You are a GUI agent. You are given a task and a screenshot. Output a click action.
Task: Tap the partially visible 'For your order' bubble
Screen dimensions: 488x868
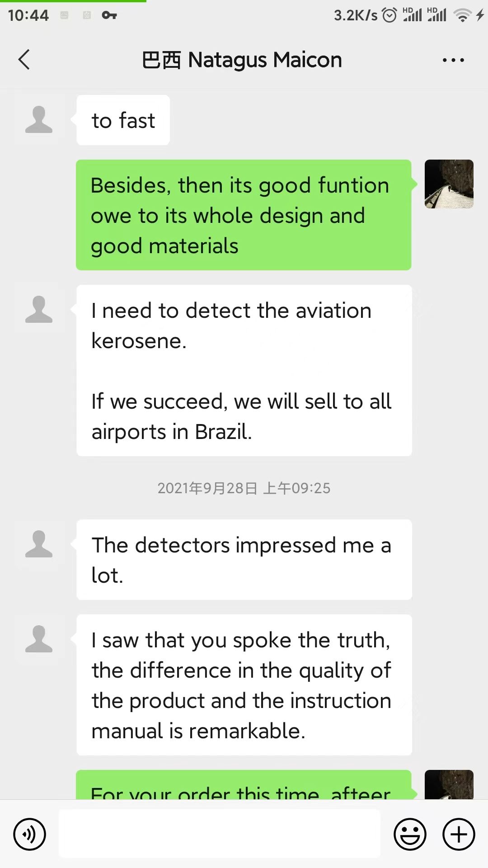[244, 786]
